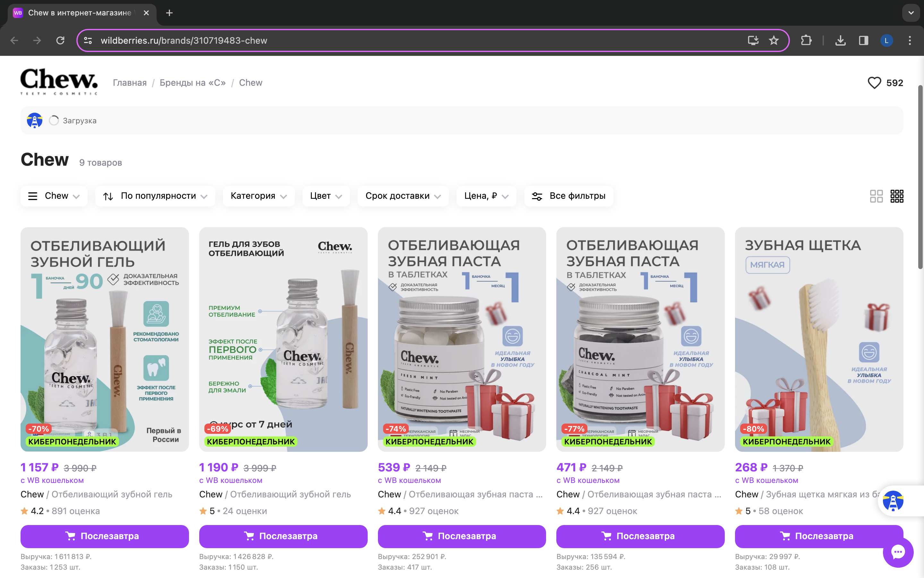
Task: Expand the Срок доставки filter
Action: point(403,196)
